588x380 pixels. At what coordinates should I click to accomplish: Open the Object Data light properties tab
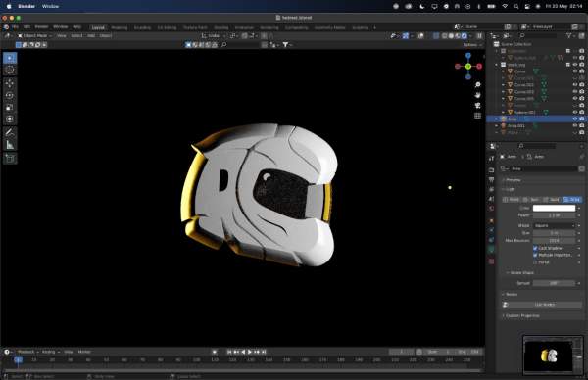pyautogui.click(x=492, y=250)
